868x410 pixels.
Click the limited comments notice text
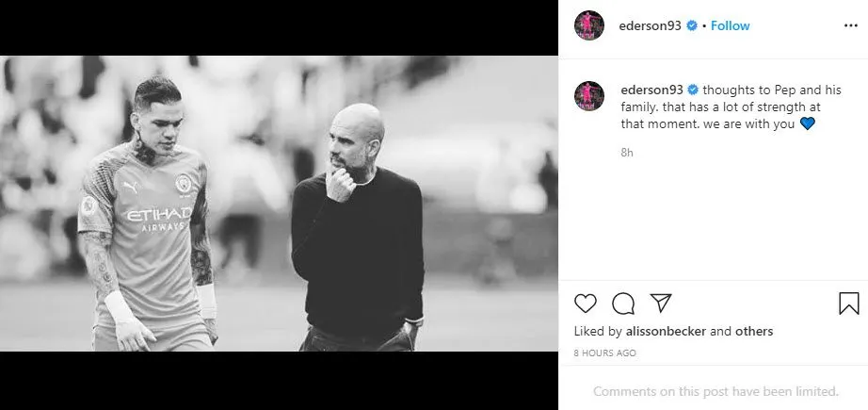pyautogui.click(x=715, y=391)
